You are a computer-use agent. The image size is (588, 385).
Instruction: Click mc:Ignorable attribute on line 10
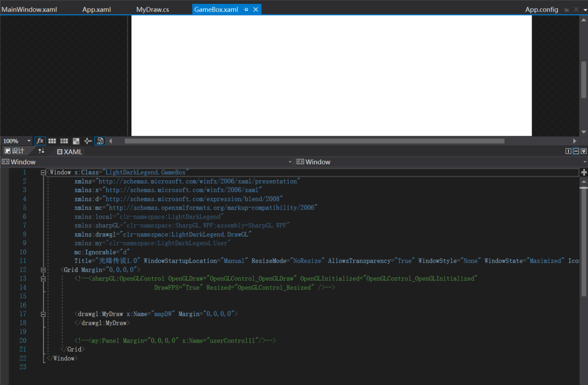[x=102, y=252]
